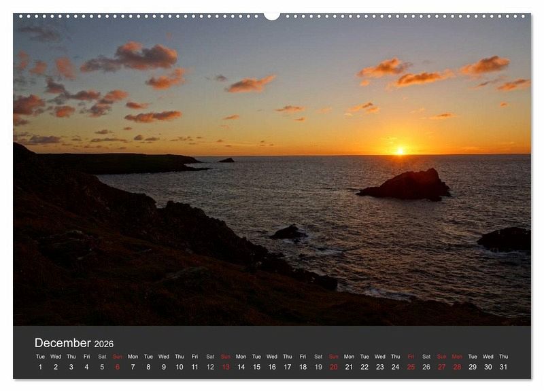This screenshot has width=544, height=392.
Task: Select date 12 in the calendar
Action: (210, 367)
